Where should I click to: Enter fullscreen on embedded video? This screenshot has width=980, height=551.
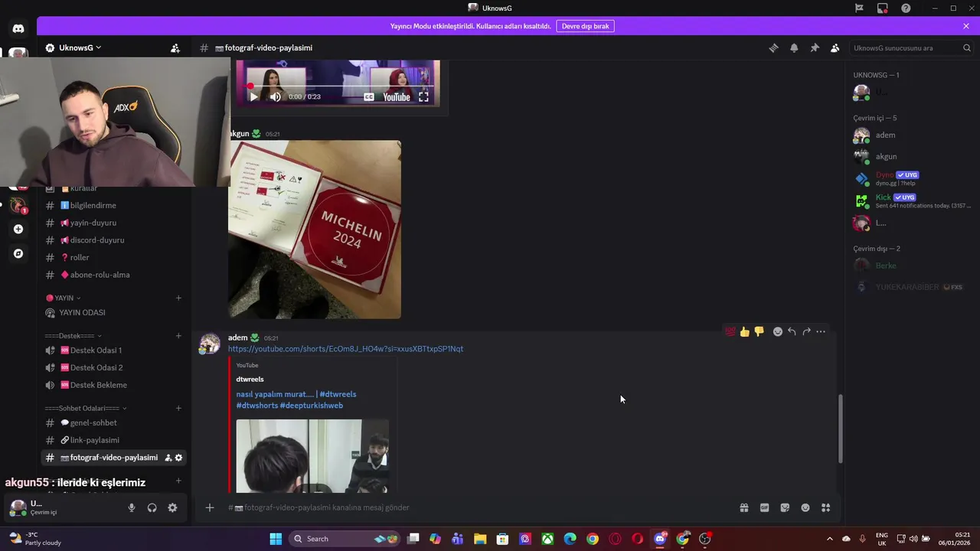[x=423, y=97]
